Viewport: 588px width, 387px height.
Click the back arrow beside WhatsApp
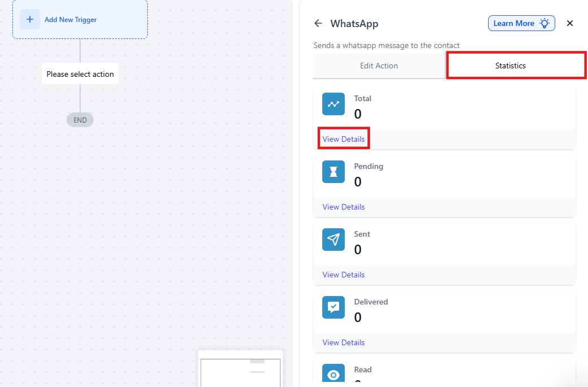coord(318,23)
